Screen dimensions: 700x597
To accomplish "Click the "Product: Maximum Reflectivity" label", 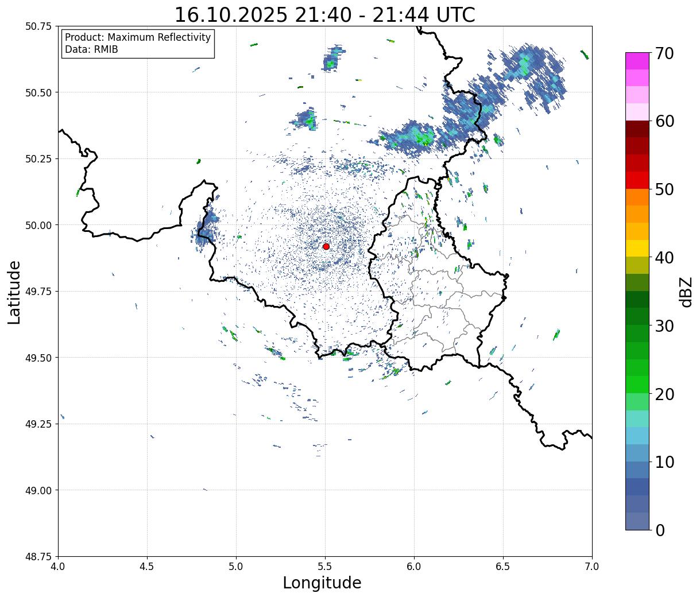I will pyautogui.click(x=138, y=37).
